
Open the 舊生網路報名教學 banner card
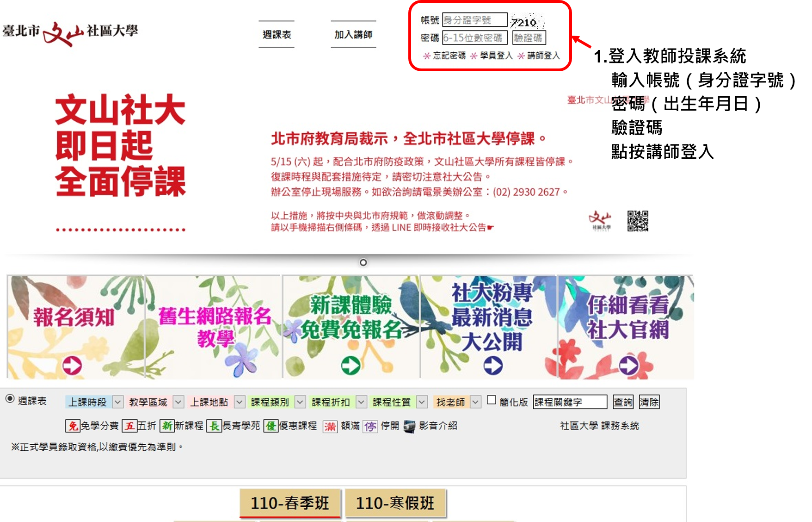click(x=214, y=327)
